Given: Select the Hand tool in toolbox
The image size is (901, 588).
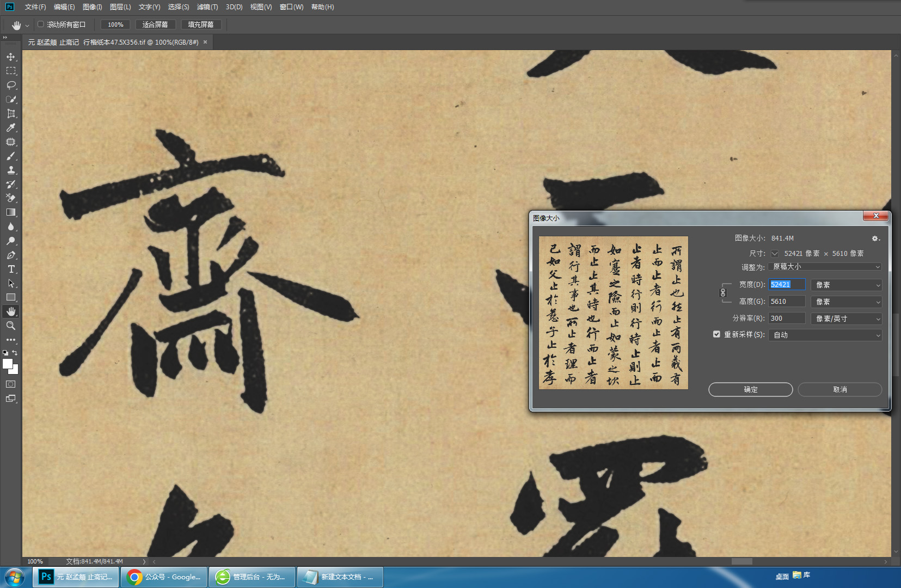Looking at the screenshot, I should [x=11, y=311].
